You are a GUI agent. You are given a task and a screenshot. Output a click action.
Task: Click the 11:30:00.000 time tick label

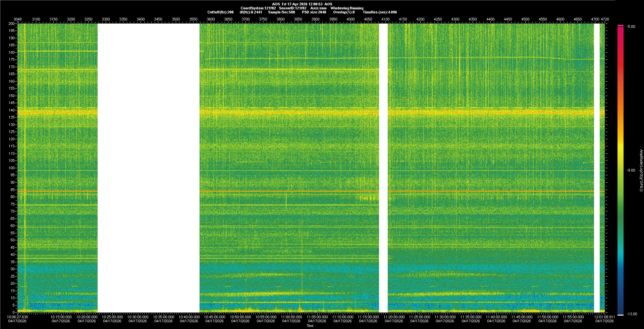click(445, 317)
